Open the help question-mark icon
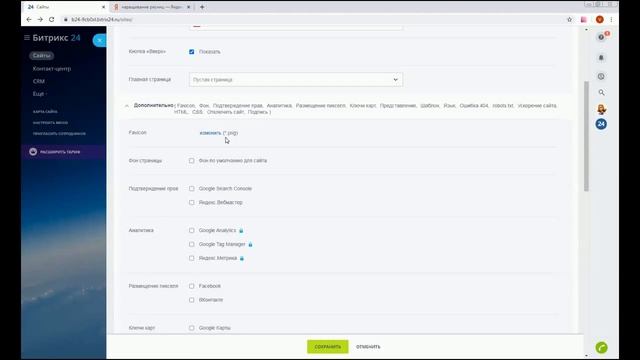The height and width of the screenshot is (360, 640). (x=601, y=37)
